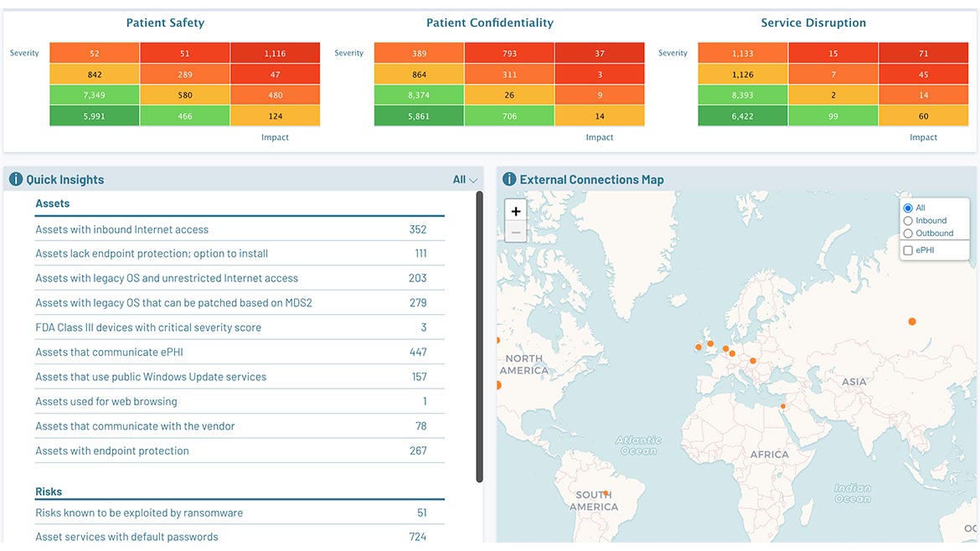The image size is (980, 551).
Task: Open Risks known to be exploited by ransomware
Action: 139,512
